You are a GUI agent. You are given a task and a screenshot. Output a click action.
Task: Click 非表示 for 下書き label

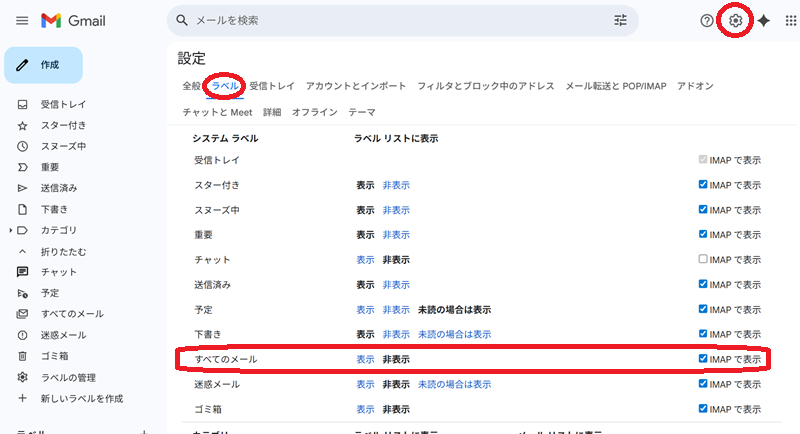pyautogui.click(x=396, y=335)
